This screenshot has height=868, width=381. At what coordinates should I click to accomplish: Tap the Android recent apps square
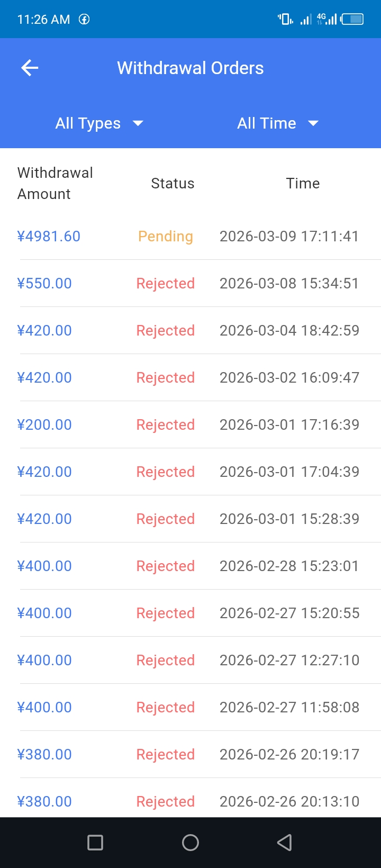(x=95, y=842)
